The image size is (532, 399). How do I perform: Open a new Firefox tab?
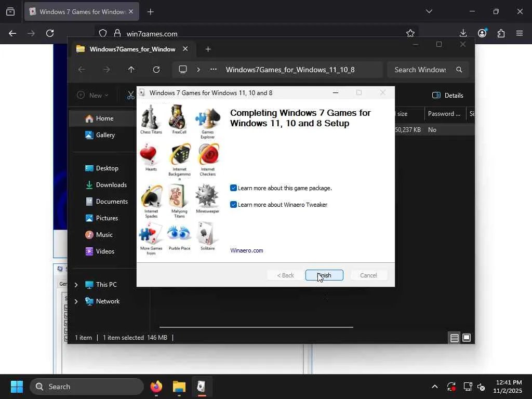click(x=151, y=12)
